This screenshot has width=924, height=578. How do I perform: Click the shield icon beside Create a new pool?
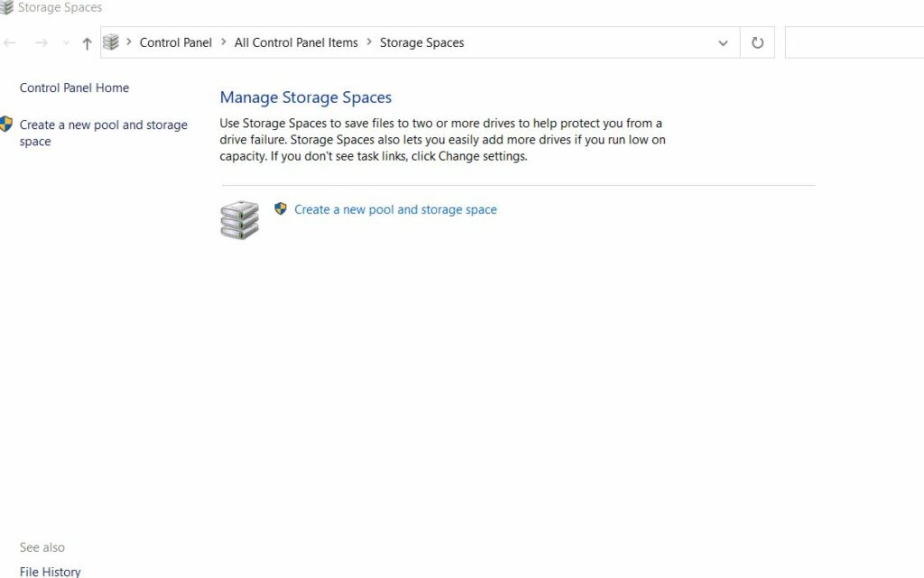coord(280,208)
